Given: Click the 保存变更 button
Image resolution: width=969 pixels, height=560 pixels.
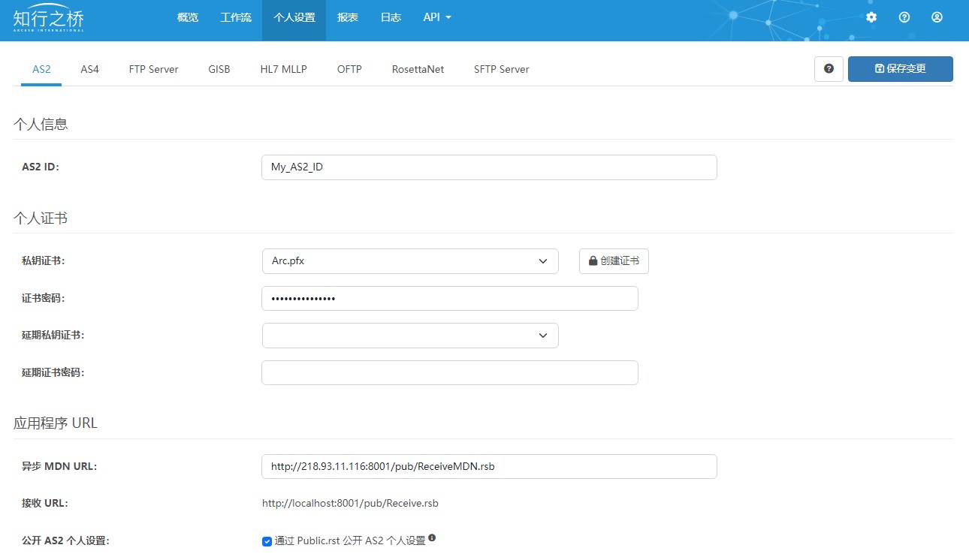Looking at the screenshot, I should pyautogui.click(x=900, y=69).
